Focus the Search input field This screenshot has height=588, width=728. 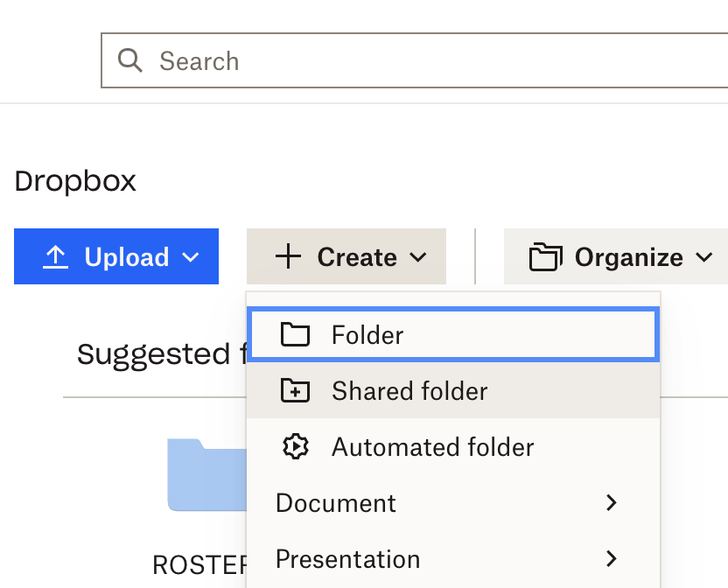click(420, 60)
